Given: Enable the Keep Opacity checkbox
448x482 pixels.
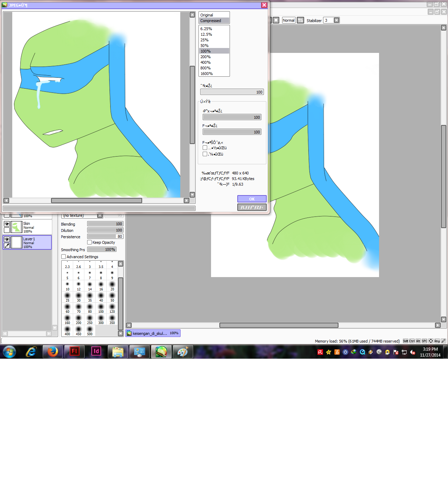Looking at the screenshot, I should coord(90,242).
